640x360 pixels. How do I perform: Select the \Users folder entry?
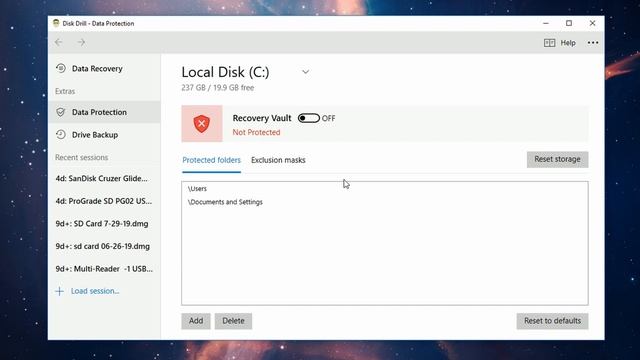[x=198, y=189]
